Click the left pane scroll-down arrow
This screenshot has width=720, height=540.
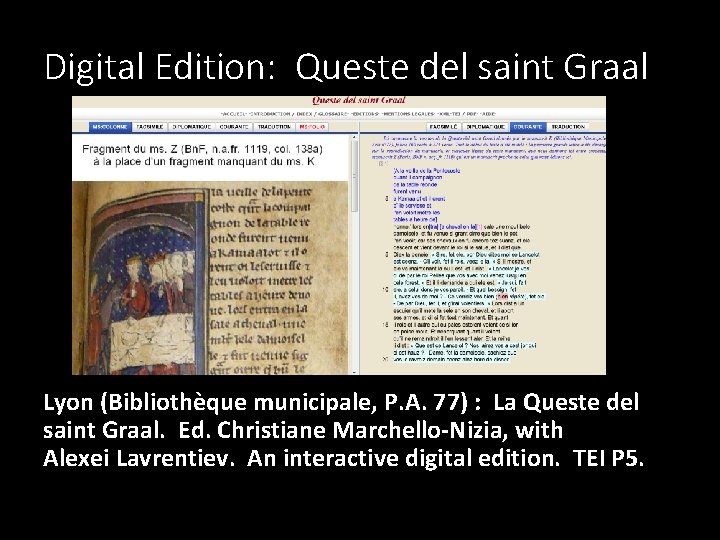coord(354,371)
